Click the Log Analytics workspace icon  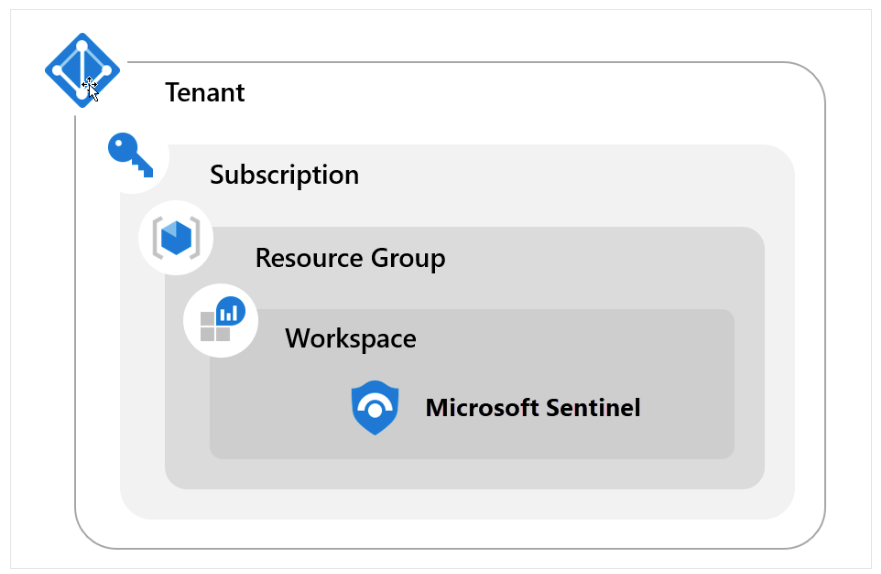pos(222,319)
